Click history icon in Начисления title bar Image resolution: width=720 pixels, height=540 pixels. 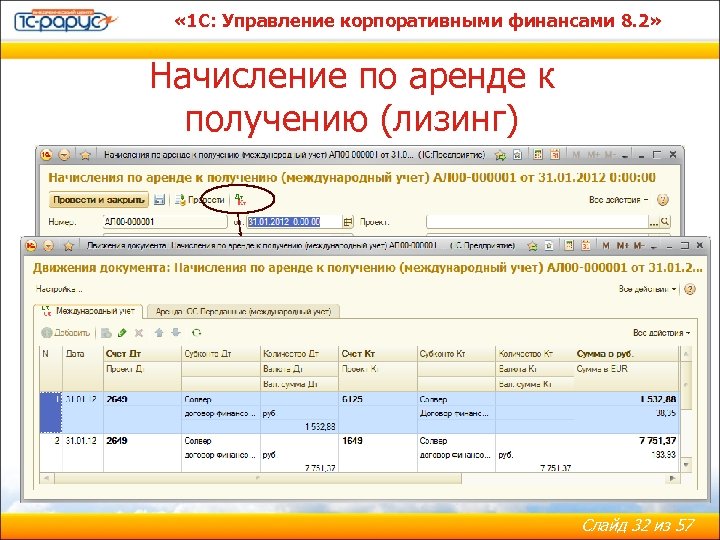coord(518,155)
